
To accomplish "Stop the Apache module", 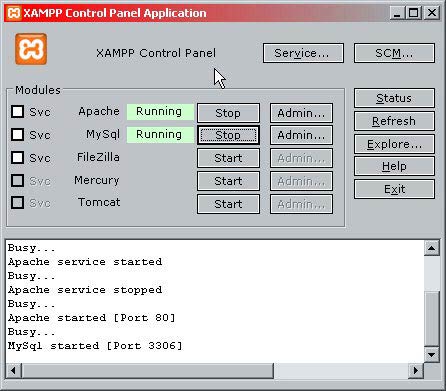I will (x=228, y=113).
